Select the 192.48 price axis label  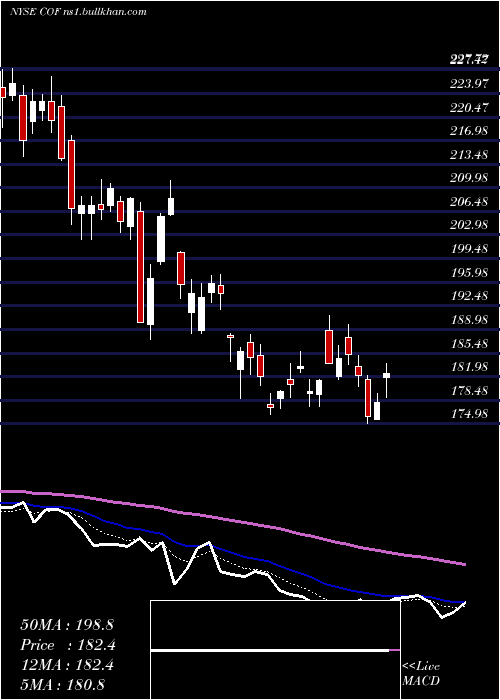pos(469,296)
